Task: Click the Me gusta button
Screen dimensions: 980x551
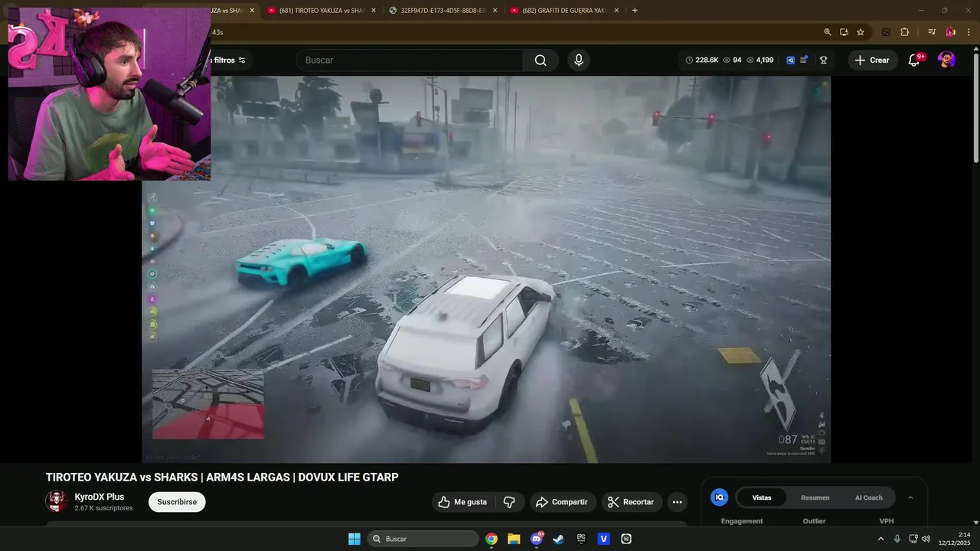Action: pos(462,502)
